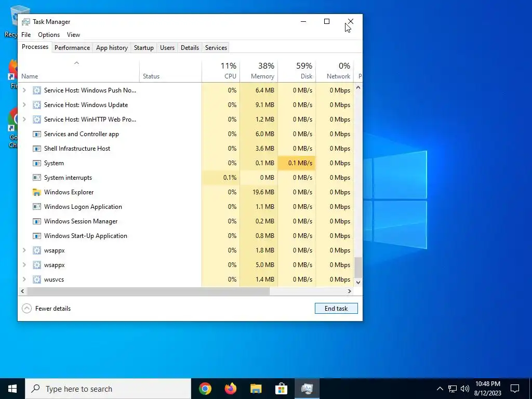The height and width of the screenshot is (399, 532).
Task: Expand Service Host: Windows Push Notifications row
Action: click(24, 90)
